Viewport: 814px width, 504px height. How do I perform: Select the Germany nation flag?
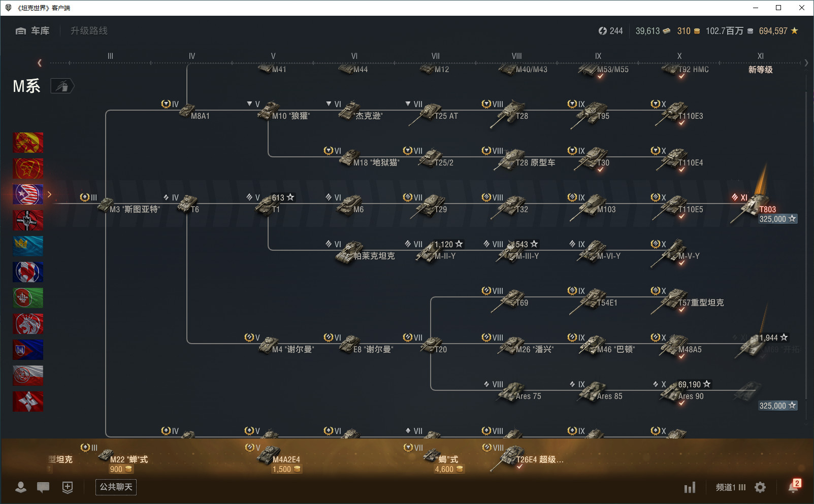click(x=28, y=220)
